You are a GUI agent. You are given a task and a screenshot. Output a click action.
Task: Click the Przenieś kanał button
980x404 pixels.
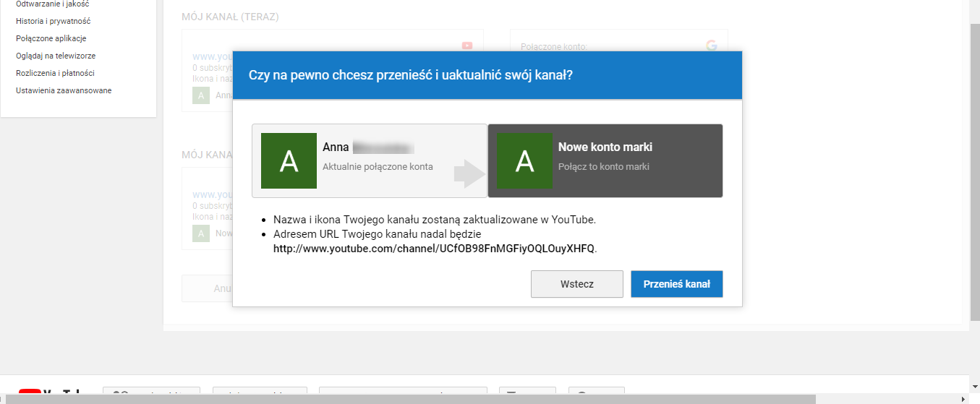[x=677, y=284]
